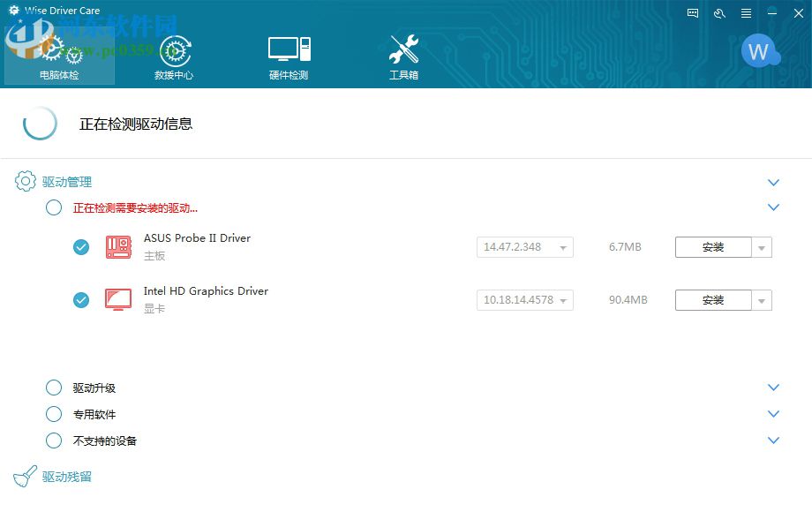
Task: Click the ASUS Probe II motherboard icon
Action: pos(117,247)
